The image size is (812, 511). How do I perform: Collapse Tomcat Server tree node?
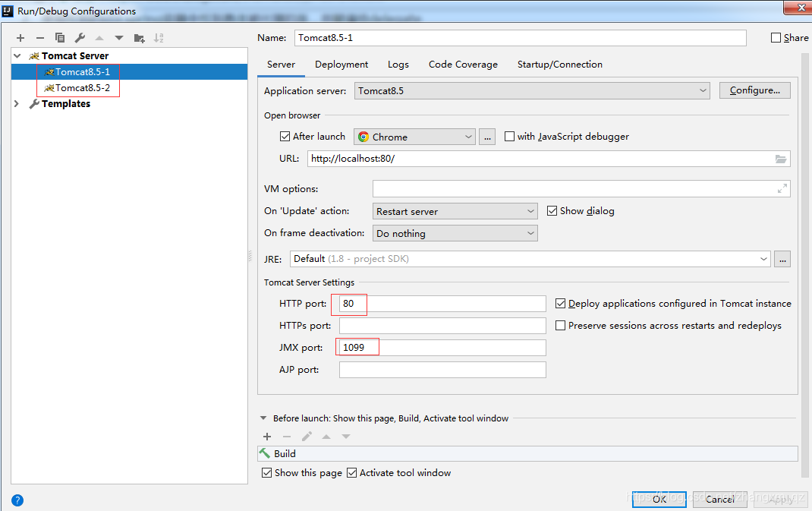[x=17, y=56]
